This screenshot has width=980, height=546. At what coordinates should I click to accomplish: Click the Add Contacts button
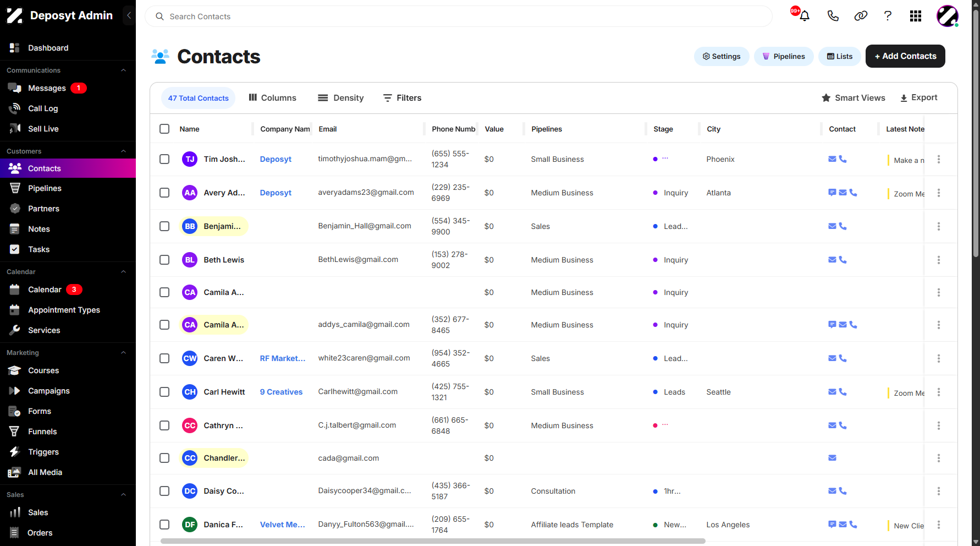[905, 56]
